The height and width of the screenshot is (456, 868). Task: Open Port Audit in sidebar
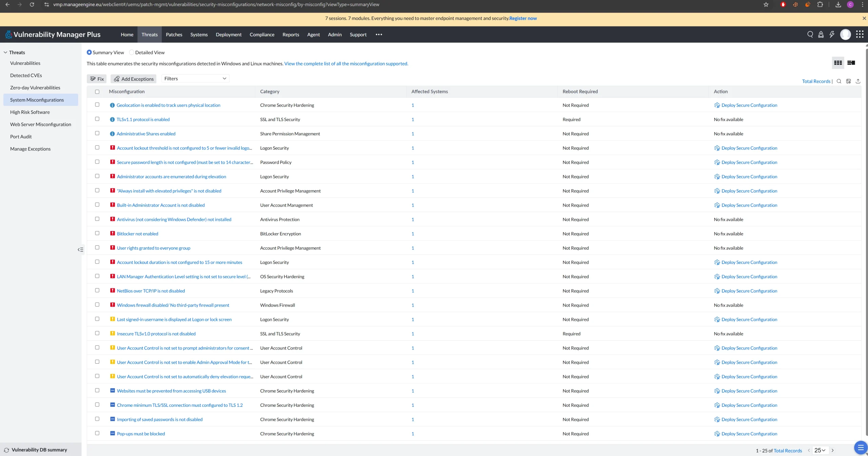coord(21,136)
